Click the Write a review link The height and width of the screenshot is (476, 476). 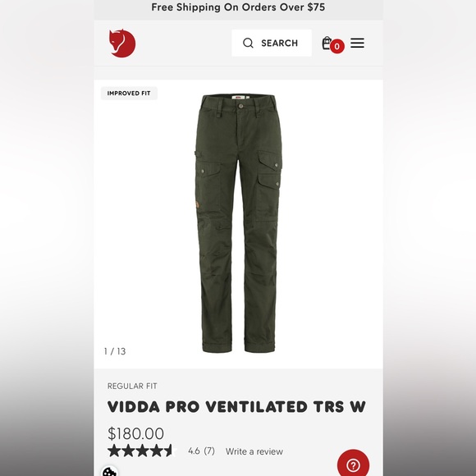click(x=254, y=451)
